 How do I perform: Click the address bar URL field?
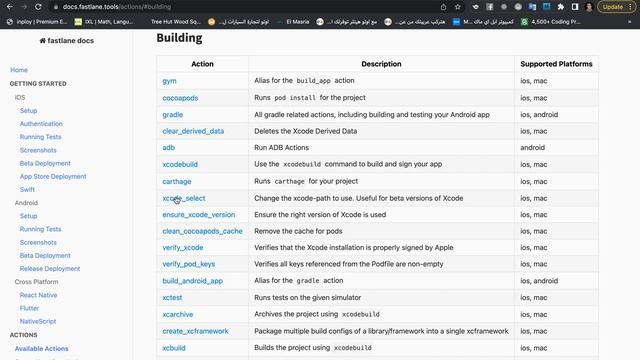coord(245,7)
